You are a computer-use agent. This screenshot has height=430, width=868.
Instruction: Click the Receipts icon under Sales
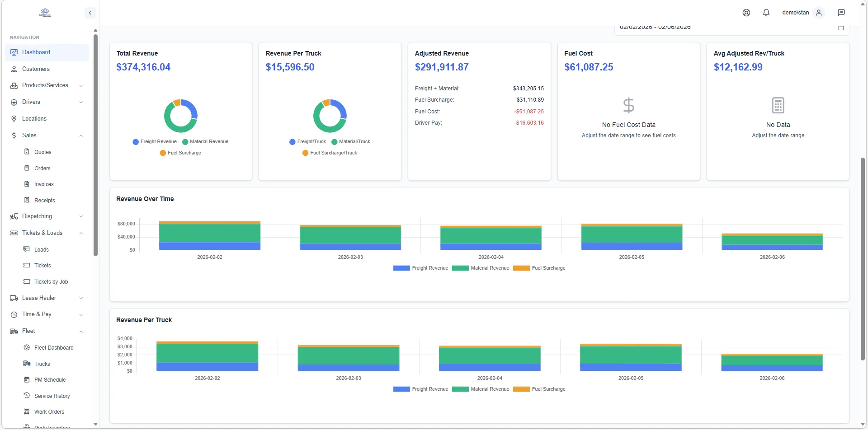pyautogui.click(x=28, y=200)
